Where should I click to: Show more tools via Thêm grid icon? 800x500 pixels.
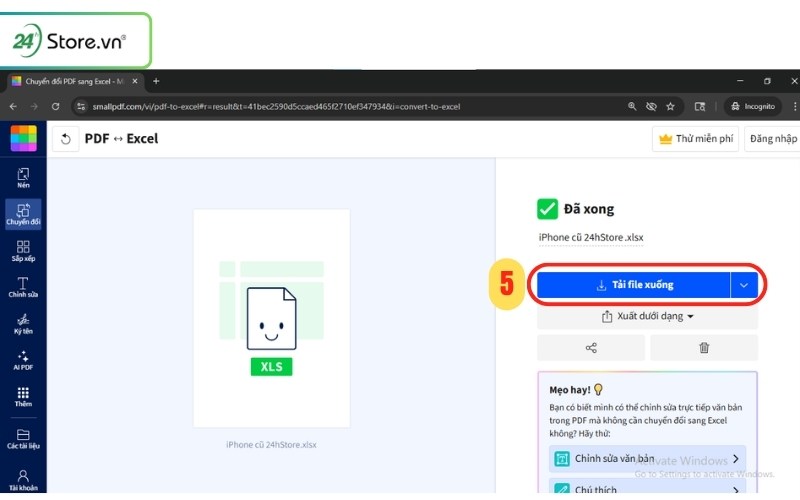(x=23, y=396)
